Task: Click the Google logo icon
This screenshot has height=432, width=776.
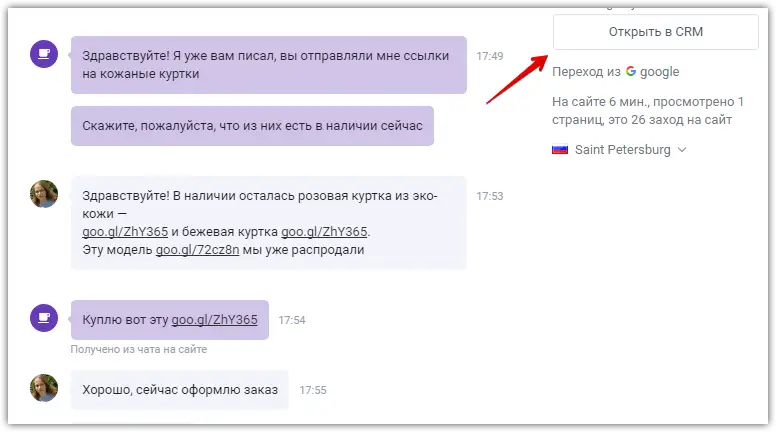Action: tap(630, 71)
